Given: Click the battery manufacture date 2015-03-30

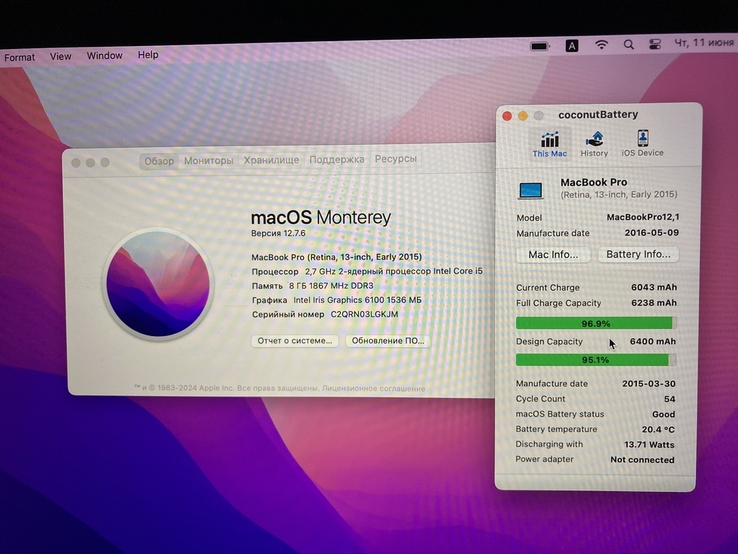Looking at the screenshot, I should [649, 384].
